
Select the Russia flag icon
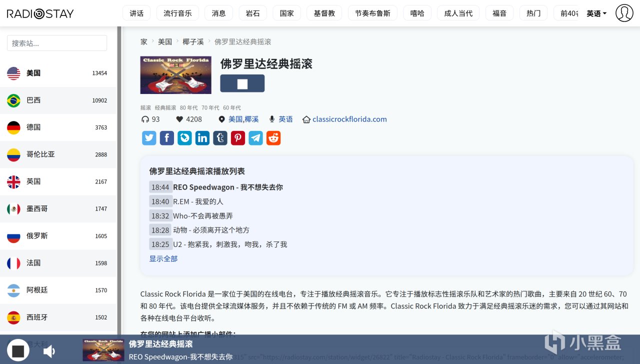13,236
